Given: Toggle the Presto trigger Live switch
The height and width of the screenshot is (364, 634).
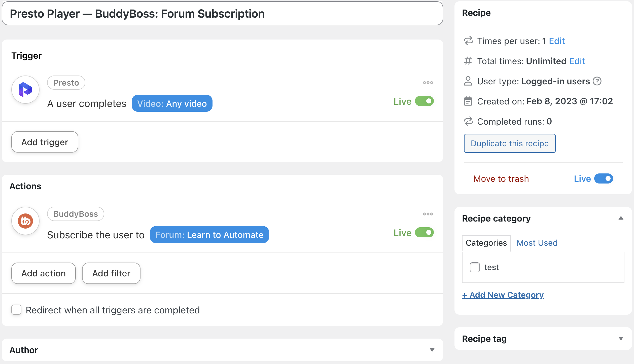Looking at the screenshot, I should (424, 101).
